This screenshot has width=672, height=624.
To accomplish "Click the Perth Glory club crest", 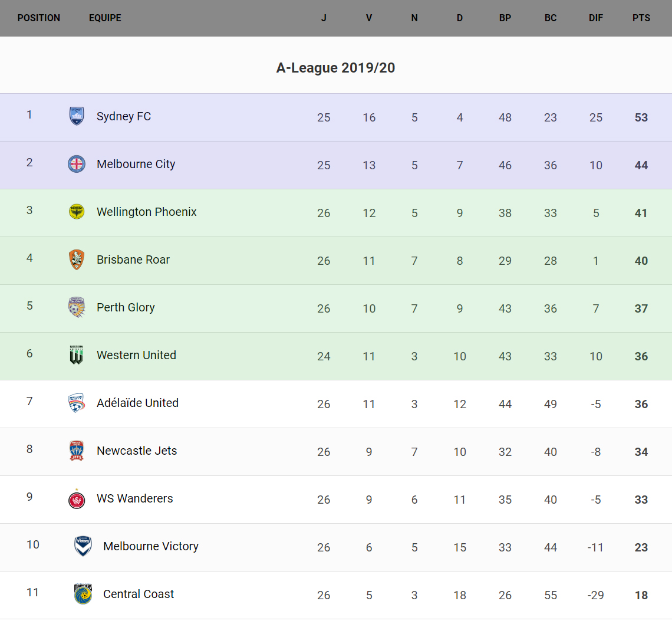I will (77, 307).
